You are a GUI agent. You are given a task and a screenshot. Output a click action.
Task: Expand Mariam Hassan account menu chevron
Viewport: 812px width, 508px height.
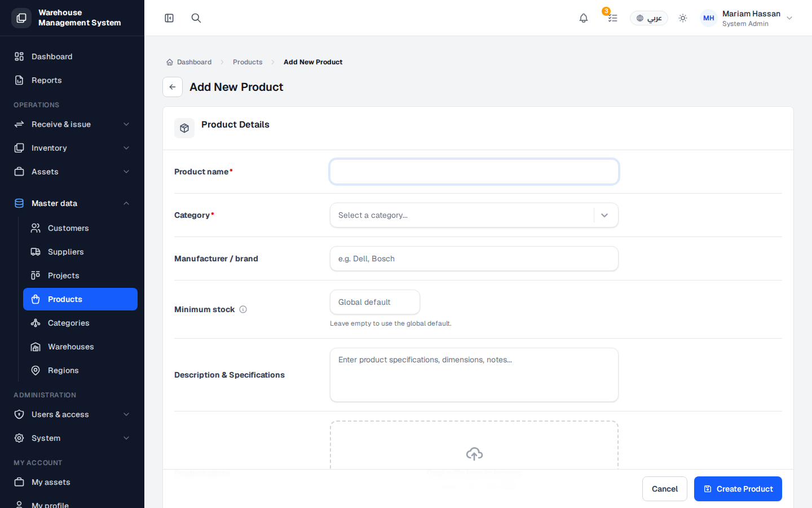pos(789,18)
